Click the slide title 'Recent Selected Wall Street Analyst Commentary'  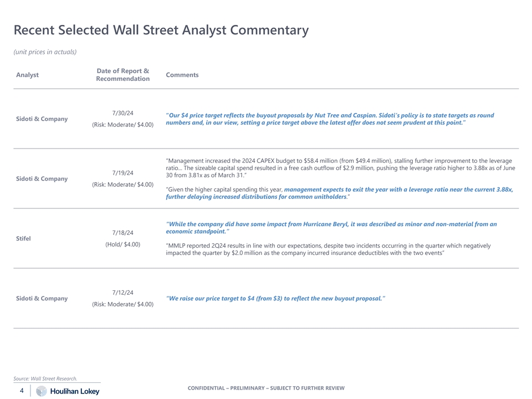click(x=161, y=30)
